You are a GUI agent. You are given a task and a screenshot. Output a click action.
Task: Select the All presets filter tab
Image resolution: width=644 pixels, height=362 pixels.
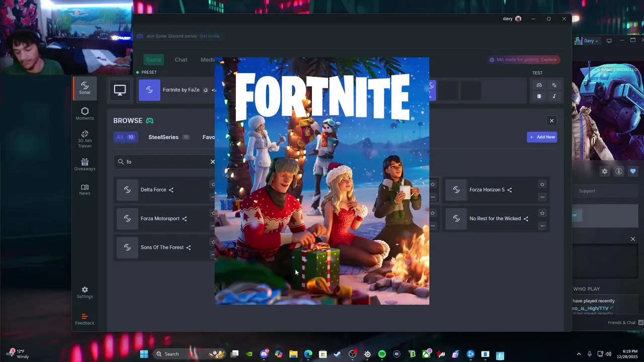coord(125,137)
